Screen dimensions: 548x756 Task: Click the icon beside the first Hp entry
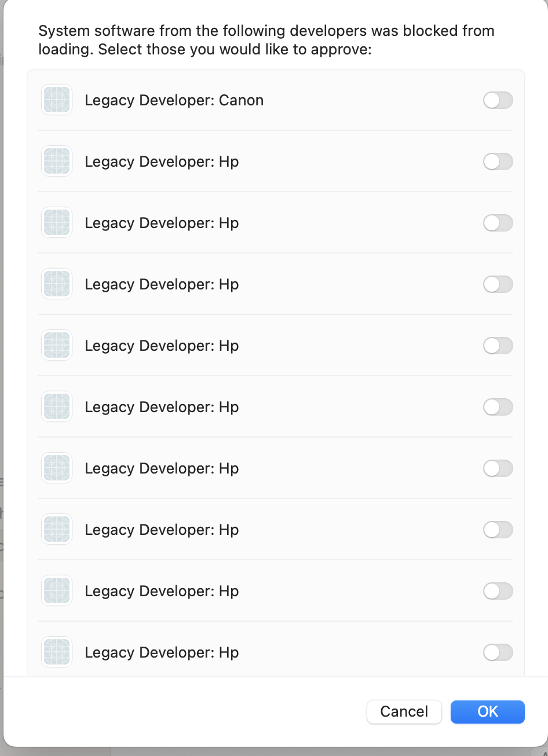pos(57,162)
